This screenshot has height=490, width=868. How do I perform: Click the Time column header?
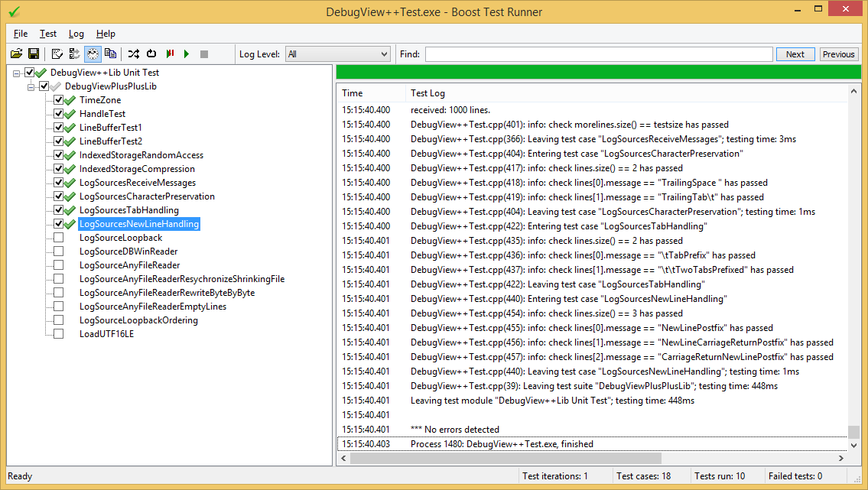pyautogui.click(x=371, y=93)
